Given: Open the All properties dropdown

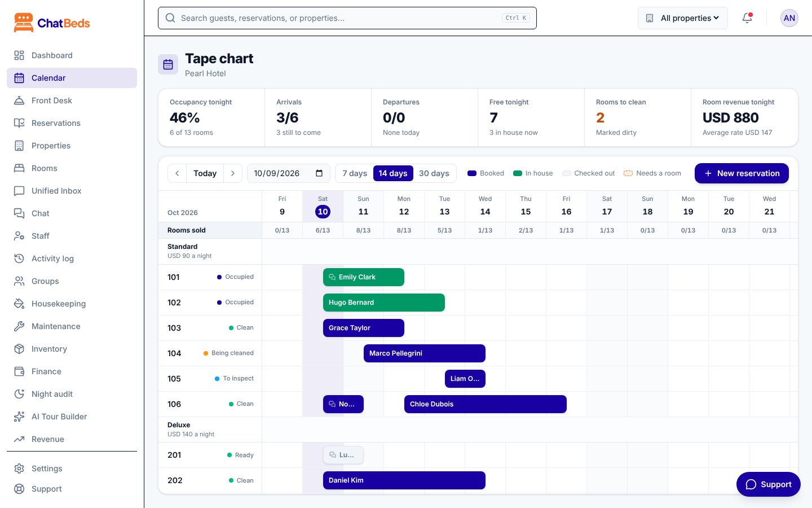Looking at the screenshot, I should pos(683,18).
